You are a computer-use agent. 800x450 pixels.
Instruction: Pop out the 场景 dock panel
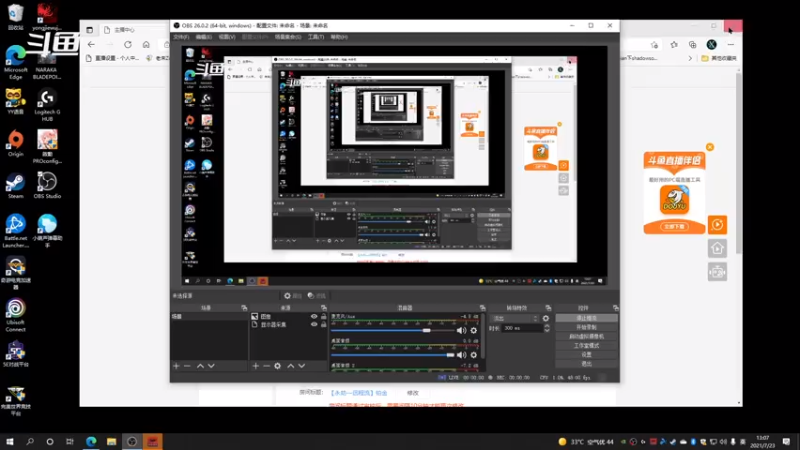click(x=244, y=308)
